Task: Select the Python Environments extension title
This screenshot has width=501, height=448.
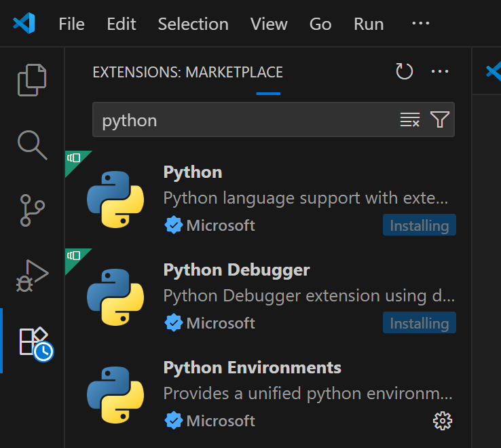Action: click(x=253, y=368)
